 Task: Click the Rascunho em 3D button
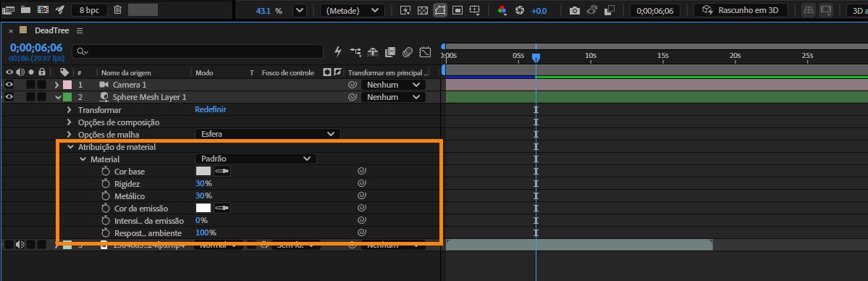741,11
